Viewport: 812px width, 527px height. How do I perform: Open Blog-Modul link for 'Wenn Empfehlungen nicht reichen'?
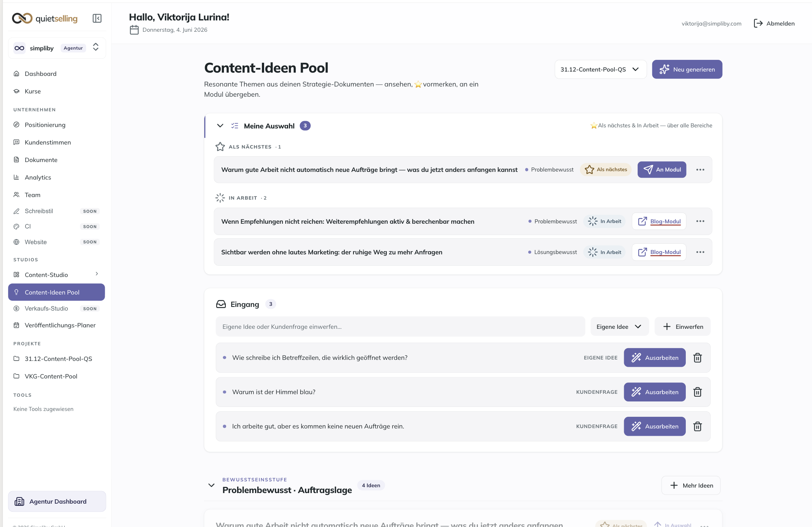[659, 221]
